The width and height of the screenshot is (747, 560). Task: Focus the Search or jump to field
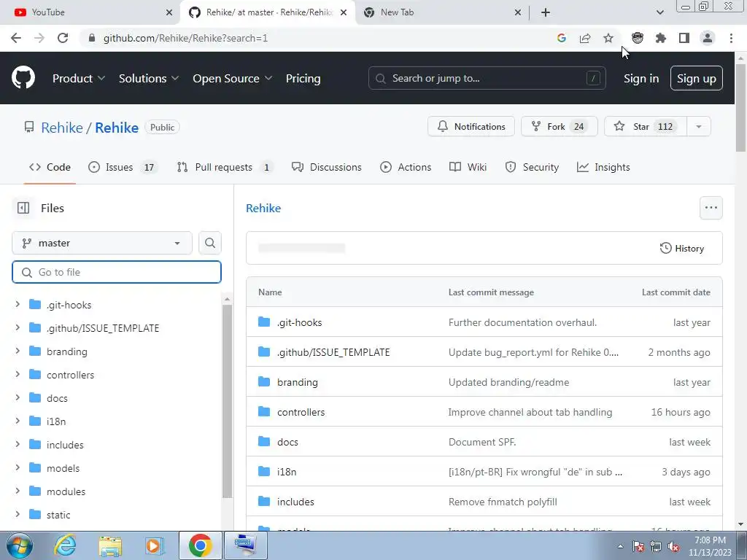pyautogui.click(x=487, y=79)
